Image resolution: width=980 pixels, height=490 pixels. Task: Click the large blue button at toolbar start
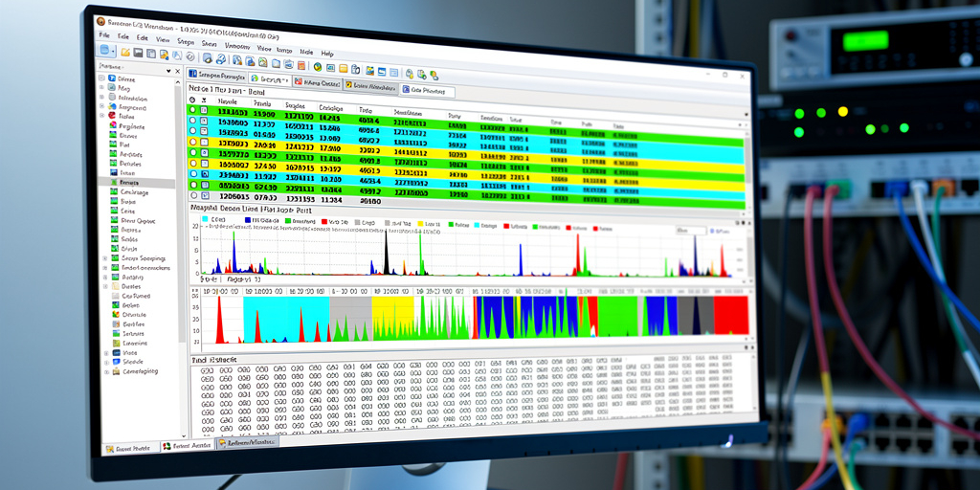pyautogui.click(x=106, y=51)
